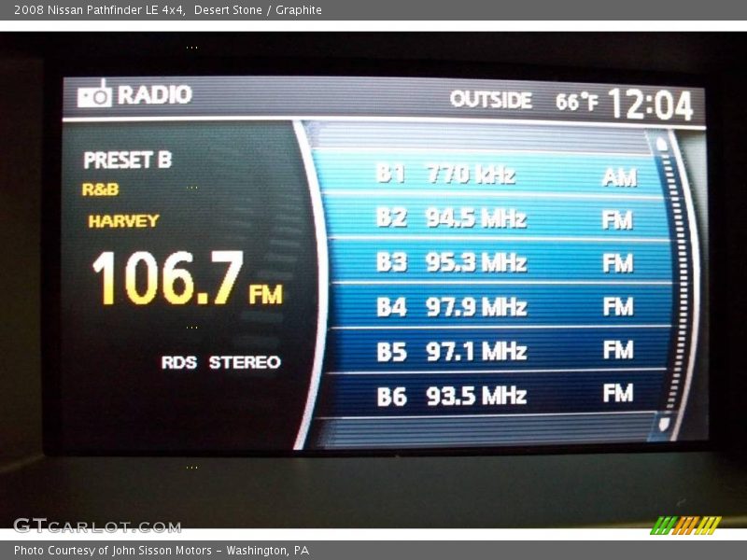Tap the 12:04 clock display

click(651, 105)
